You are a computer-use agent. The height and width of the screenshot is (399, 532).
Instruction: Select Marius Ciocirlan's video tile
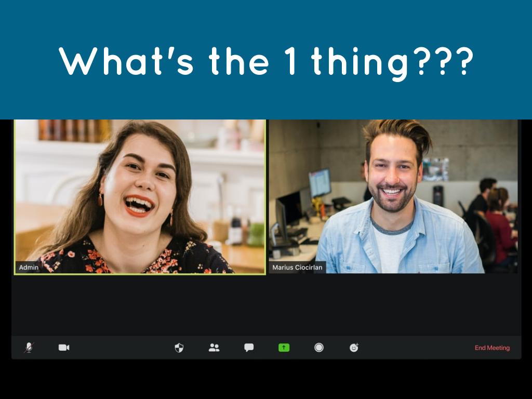point(393,196)
